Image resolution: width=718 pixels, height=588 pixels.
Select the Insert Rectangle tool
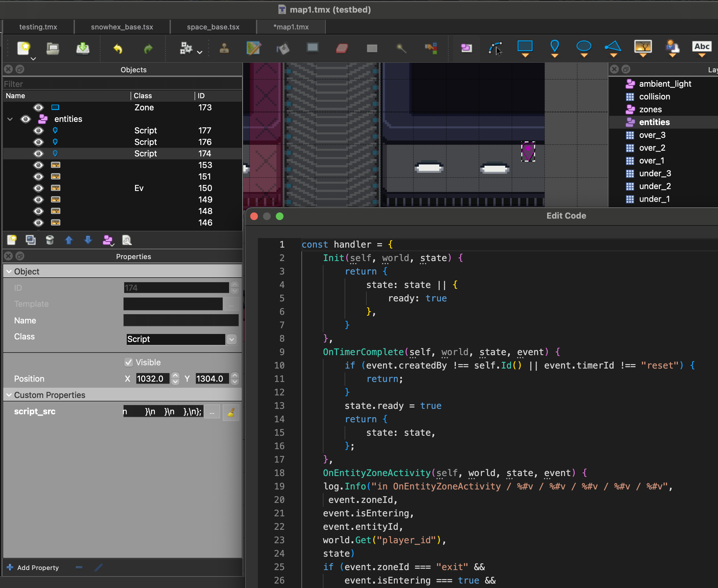coord(525,48)
